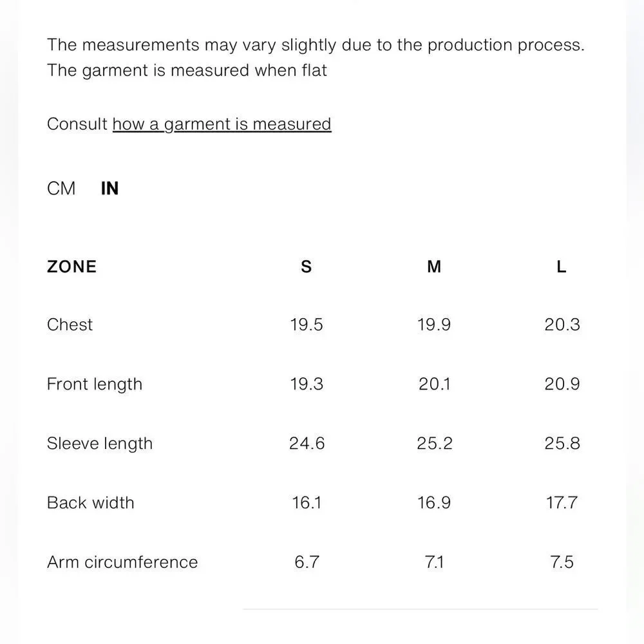Image resolution: width=644 pixels, height=644 pixels.
Task: Click the production process disclaimer text
Action: point(316,46)
